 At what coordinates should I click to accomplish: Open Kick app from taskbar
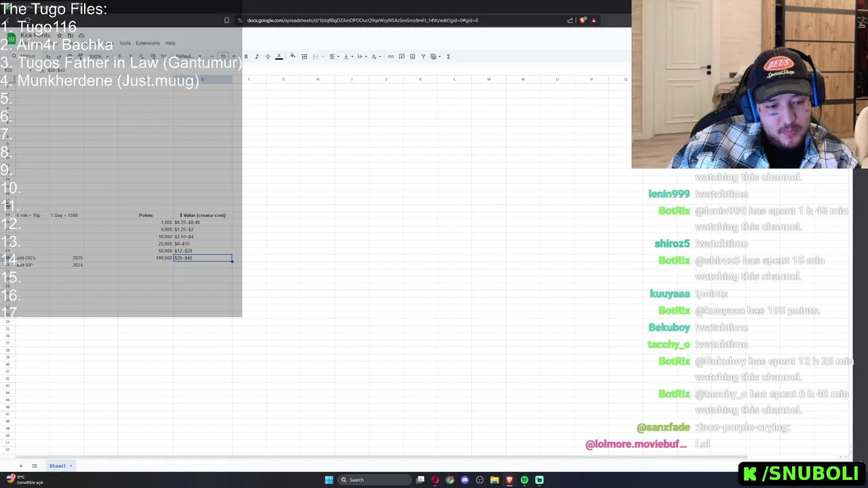[539, 480]
